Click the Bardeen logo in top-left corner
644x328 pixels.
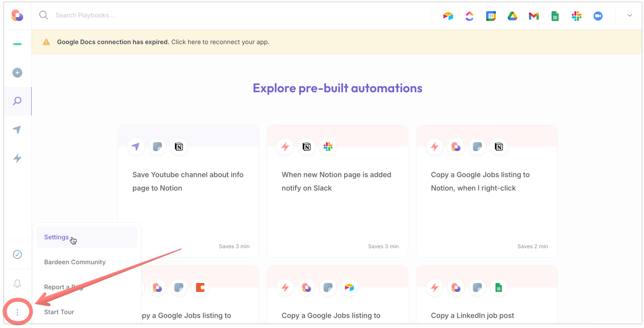point(17,15)
